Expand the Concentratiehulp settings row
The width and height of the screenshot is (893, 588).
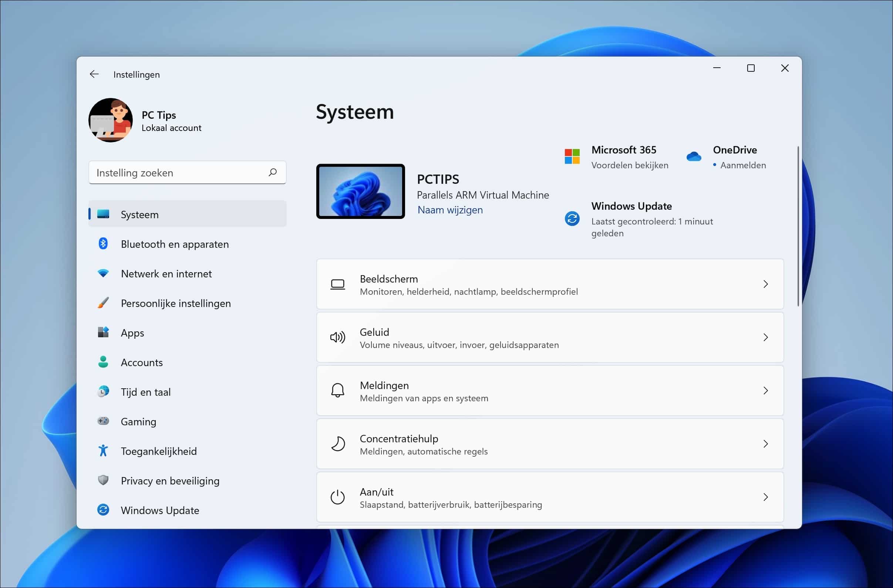point(766,444)
